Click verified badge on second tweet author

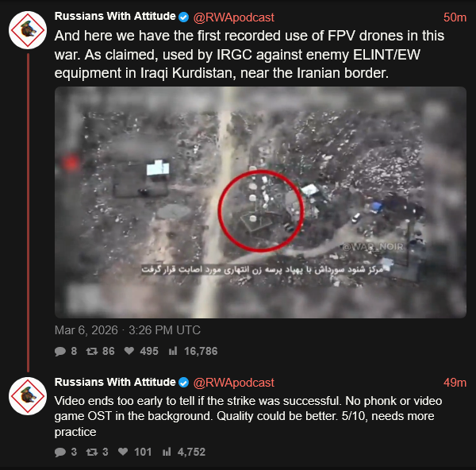(x=184, y=382)
